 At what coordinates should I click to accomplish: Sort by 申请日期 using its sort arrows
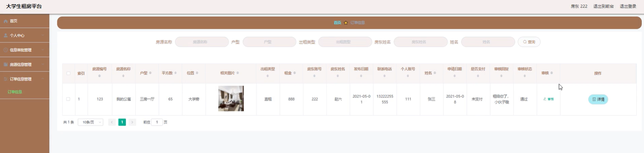tap(455, 76)
